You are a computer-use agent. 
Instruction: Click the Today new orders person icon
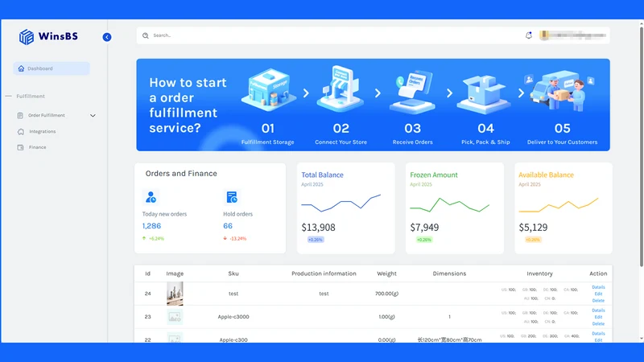(x=151, y=197)
